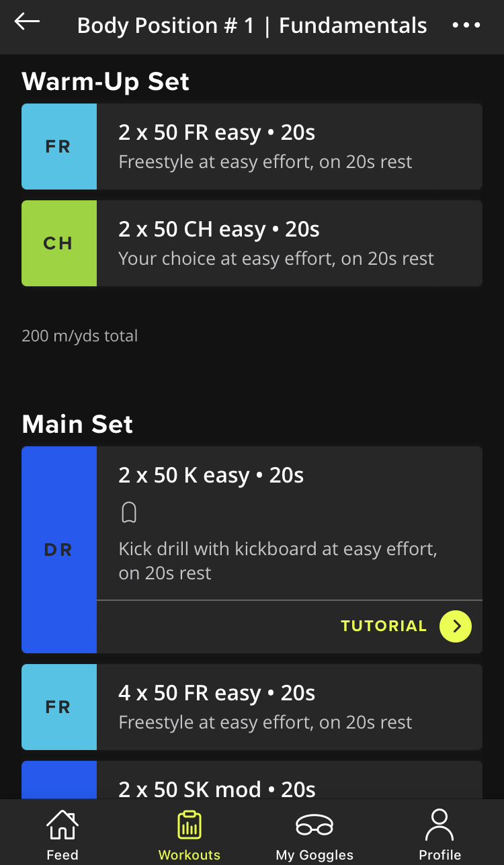Viewport: 504px width, 865px height.
Task: Select the 2 x 50 K easy drill
Action: coord(252,523)
